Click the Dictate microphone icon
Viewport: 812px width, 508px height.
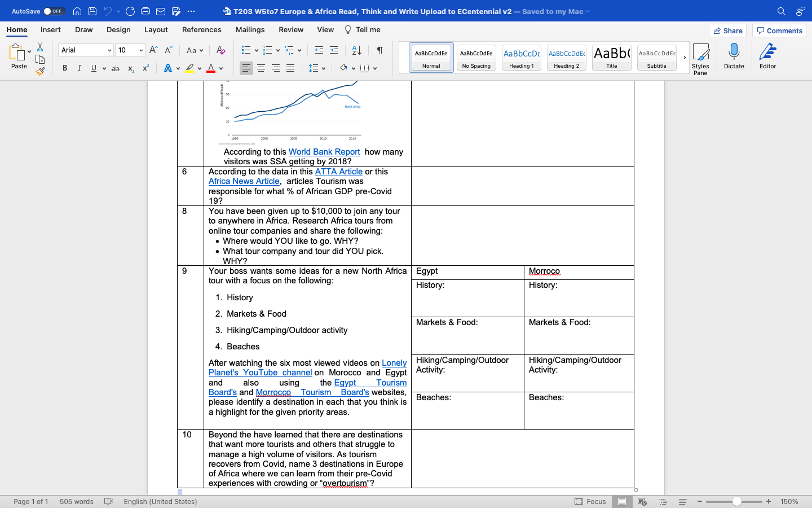click(x=734, y=56)
